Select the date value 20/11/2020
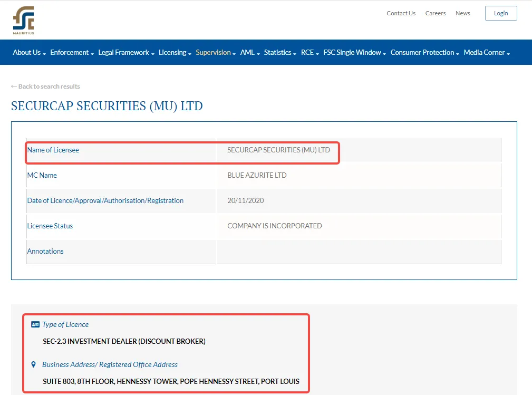This screenshot has width=532, height=395. pyautogui.click(x=246, y=200)
